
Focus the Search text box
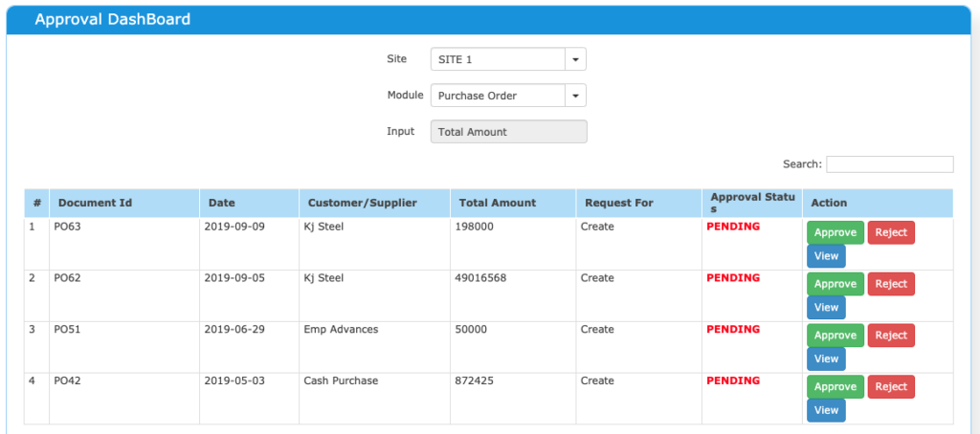[890, 164]
